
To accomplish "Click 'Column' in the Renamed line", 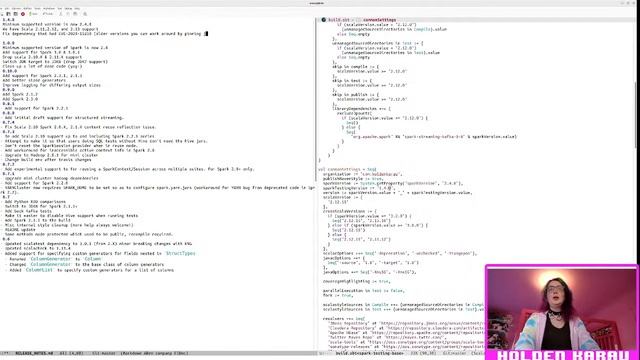I will pos(93,259).
